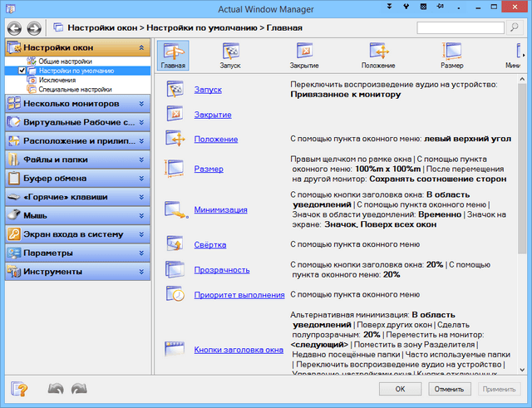The height and width of the screenshot is (408, 532).
Task: Switch to the Размер tab
Action: 451,54
